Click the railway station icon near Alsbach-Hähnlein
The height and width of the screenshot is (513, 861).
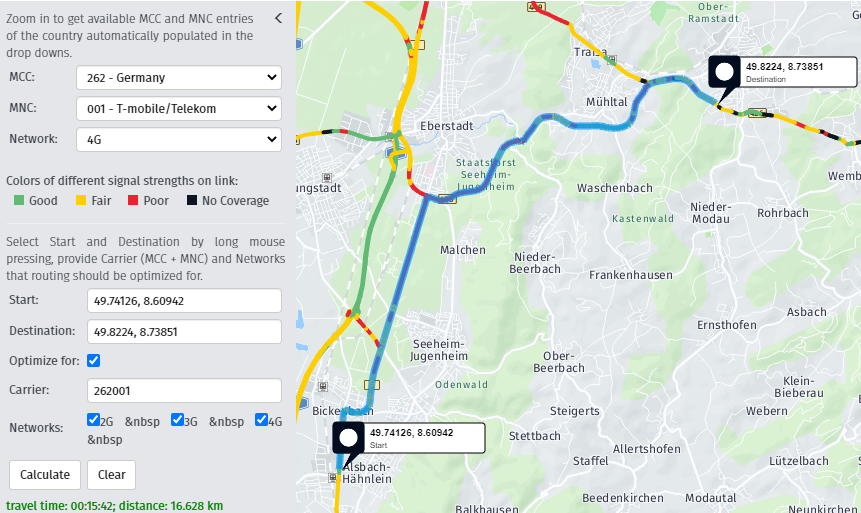332,478
